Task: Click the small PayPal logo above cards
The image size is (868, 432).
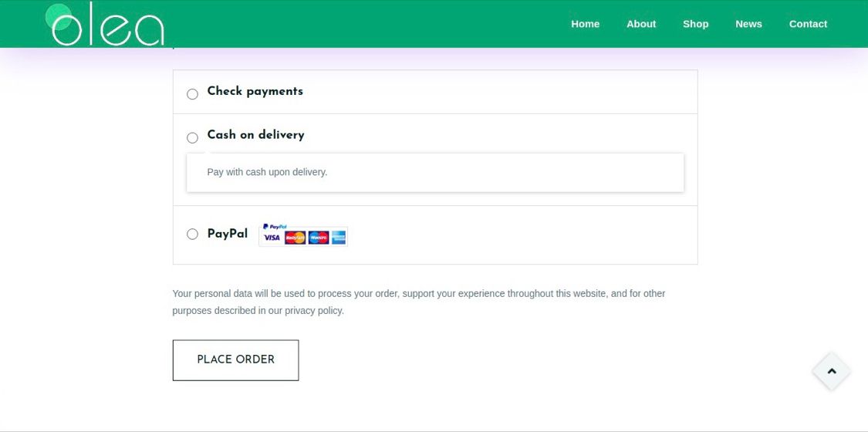Action: coord(275,226)
